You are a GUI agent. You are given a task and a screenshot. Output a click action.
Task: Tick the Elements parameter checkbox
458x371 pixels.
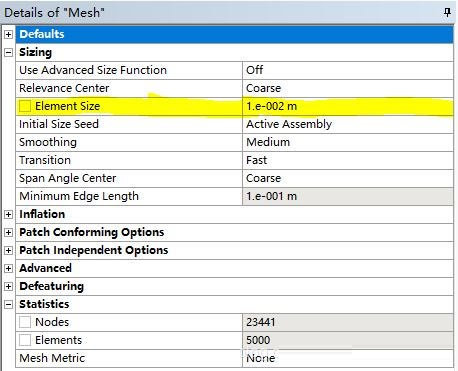[x=25, y=340]
